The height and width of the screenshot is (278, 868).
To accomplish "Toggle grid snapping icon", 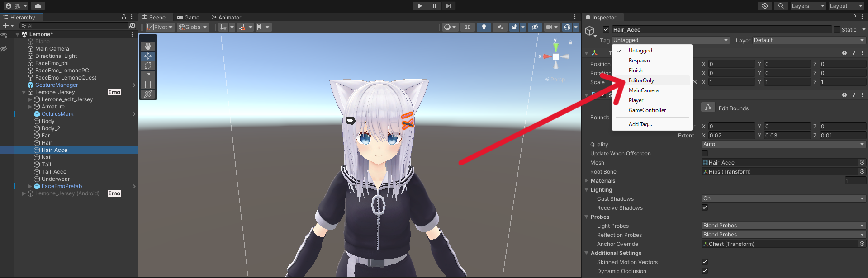I will tap(242, 27).
